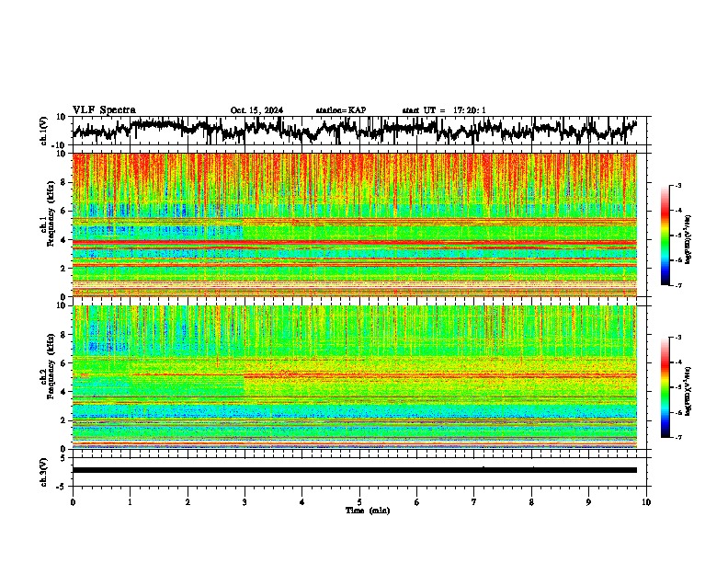Click the "ch.1(V)" waveform axis label
Screen dimensions: 728x563
(x=44, y=131)
